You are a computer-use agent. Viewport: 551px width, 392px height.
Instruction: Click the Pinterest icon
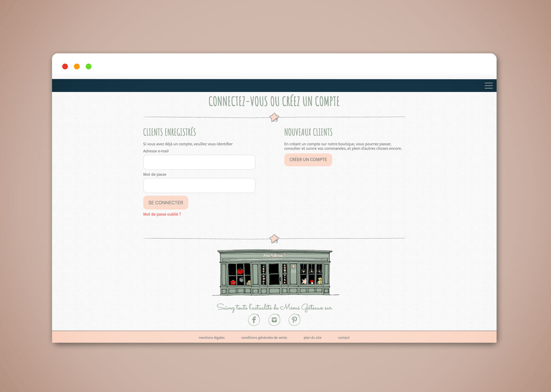click(x=294, y=320)
